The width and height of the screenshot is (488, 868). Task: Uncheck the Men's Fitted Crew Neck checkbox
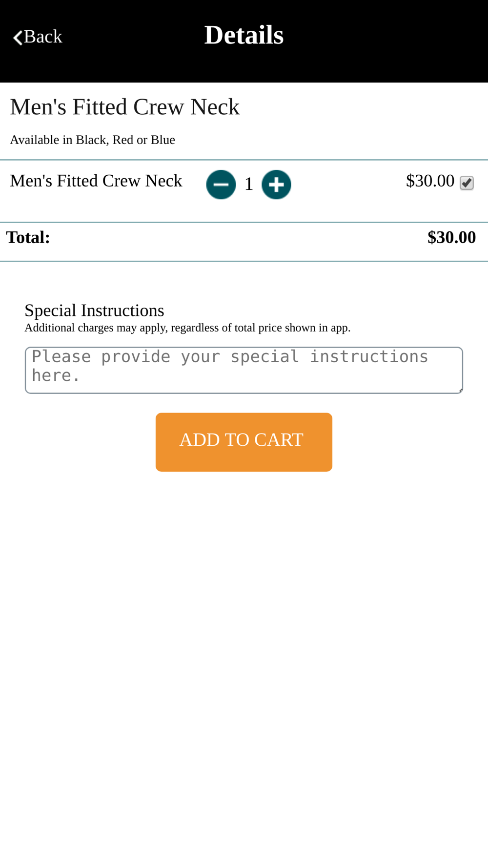coord(467,183)
